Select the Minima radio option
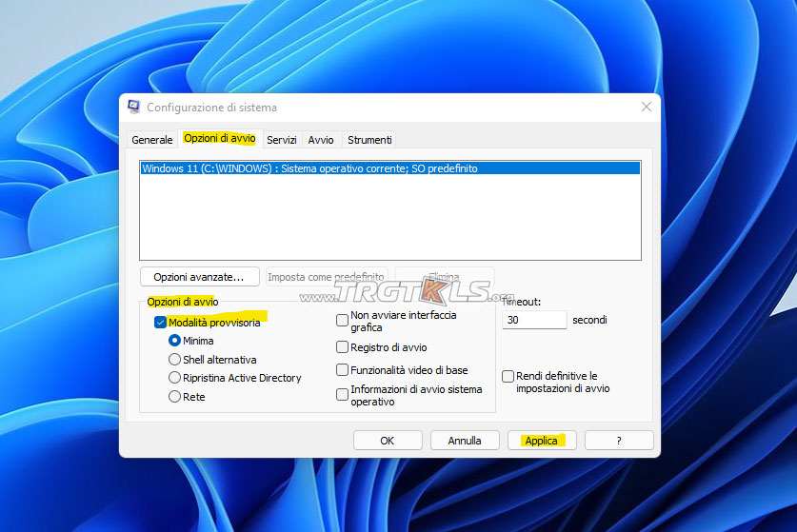This screenshot has height=532, width=797. [x=174, y=341]
